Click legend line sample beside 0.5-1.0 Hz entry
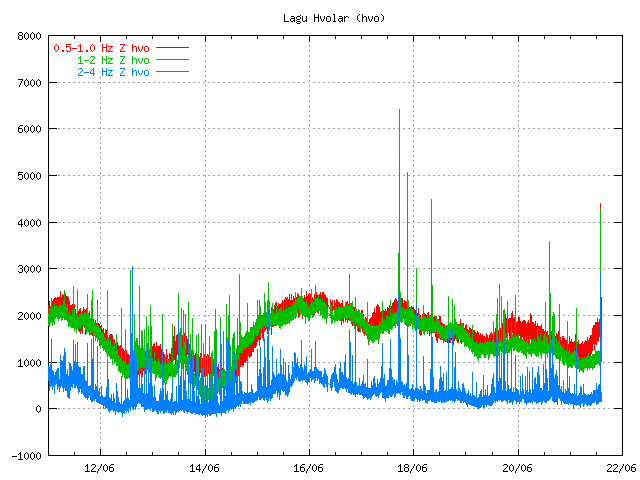640x480 pixels. tap(171, 48)
